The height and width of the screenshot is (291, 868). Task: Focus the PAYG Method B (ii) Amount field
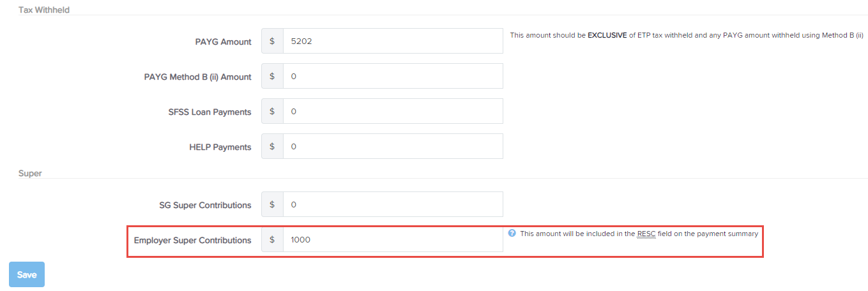point(393,76)
